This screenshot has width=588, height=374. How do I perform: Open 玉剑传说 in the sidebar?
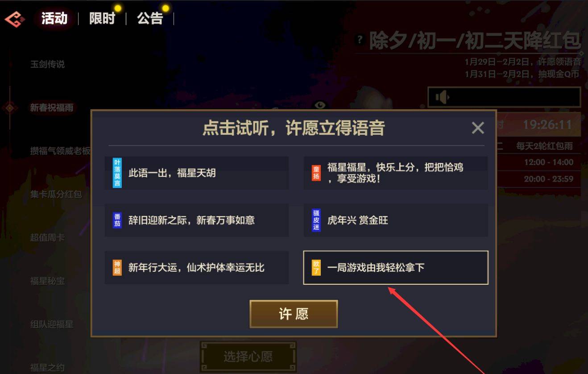(47, 64)
